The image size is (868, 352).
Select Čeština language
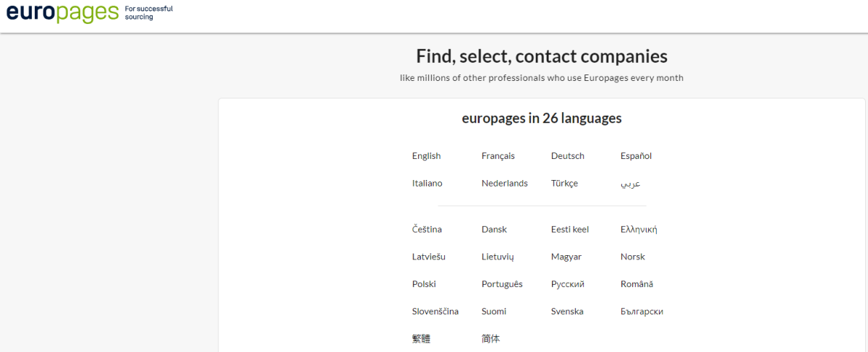(427, 230)
